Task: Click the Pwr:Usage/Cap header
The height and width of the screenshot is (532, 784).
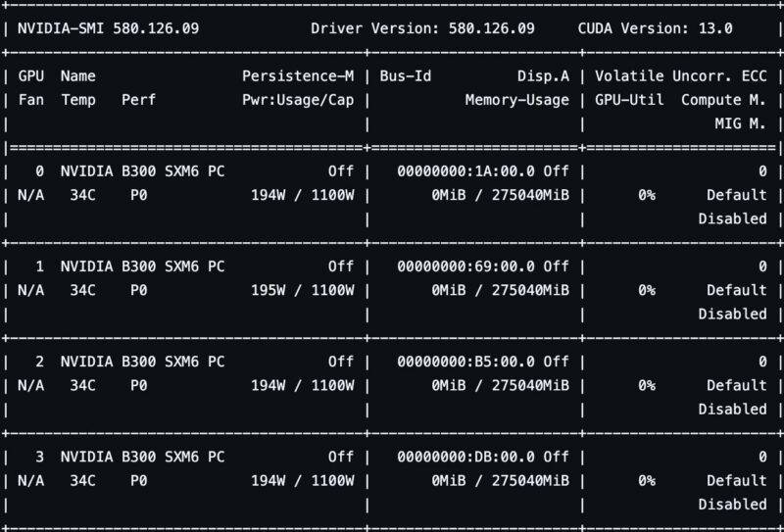Action: coord(298,100)
